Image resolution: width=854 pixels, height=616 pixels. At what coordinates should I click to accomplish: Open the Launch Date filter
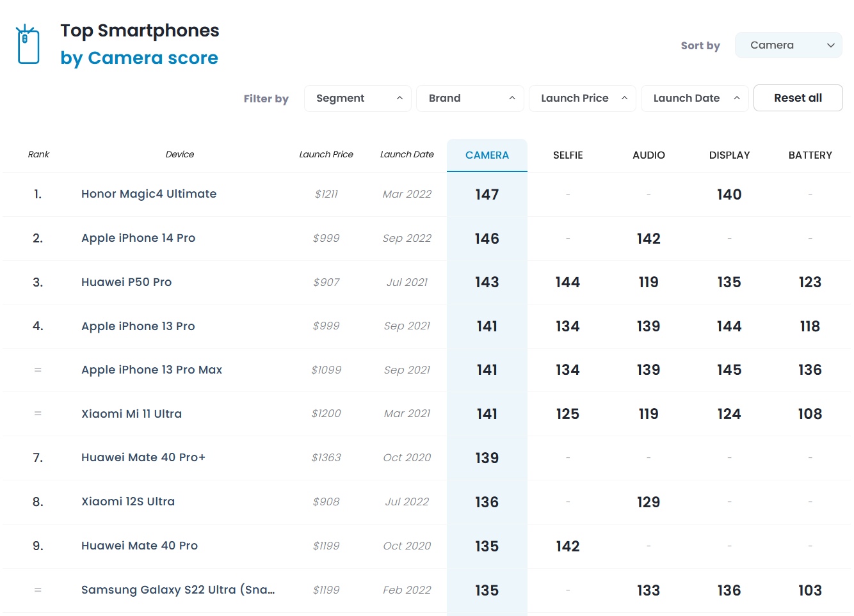click(695, 99)
